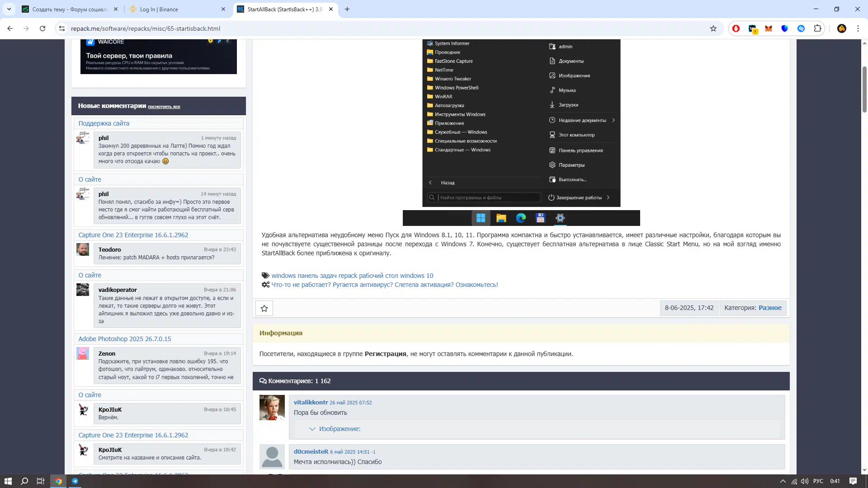Open the extension with yellow warning badge
Viewport: 868px width, 488px height.
tap(753, 28)
